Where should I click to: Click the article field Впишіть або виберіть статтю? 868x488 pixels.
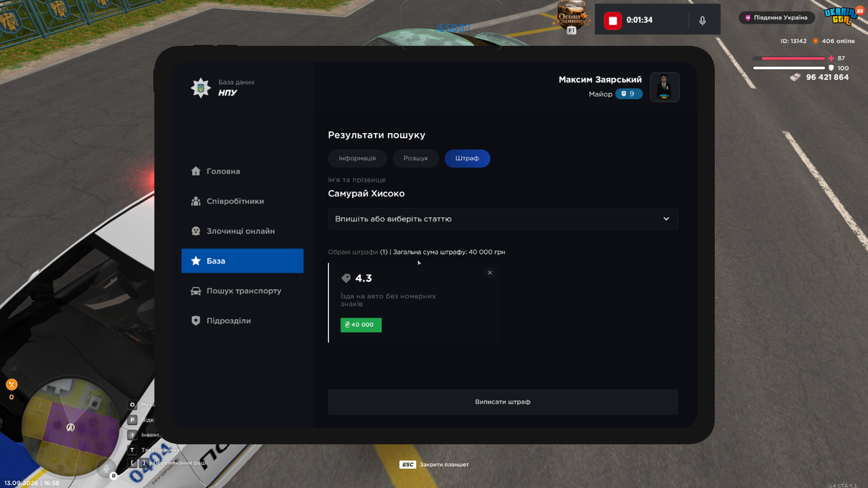pos(503,219)
